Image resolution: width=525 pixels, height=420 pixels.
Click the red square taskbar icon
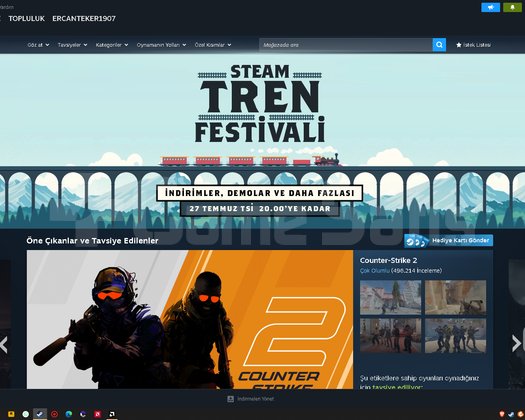point(97,414)
